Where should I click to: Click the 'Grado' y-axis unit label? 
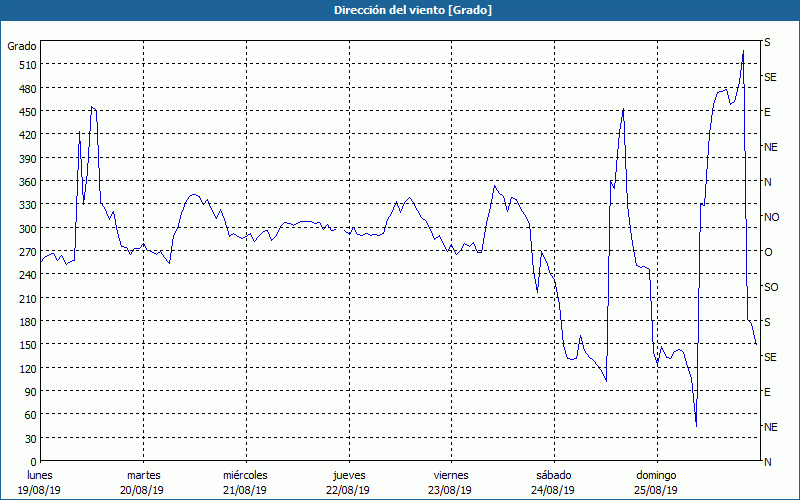click(22, 46)
